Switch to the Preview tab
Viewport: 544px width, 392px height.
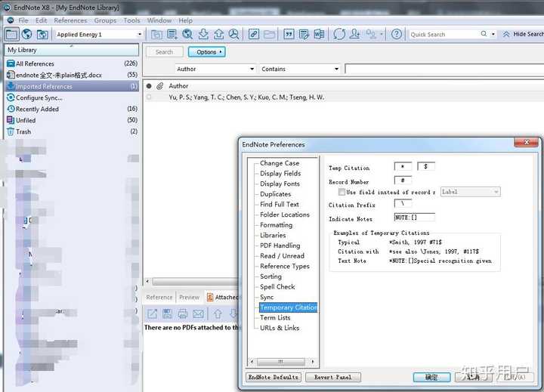click(189, 298)
